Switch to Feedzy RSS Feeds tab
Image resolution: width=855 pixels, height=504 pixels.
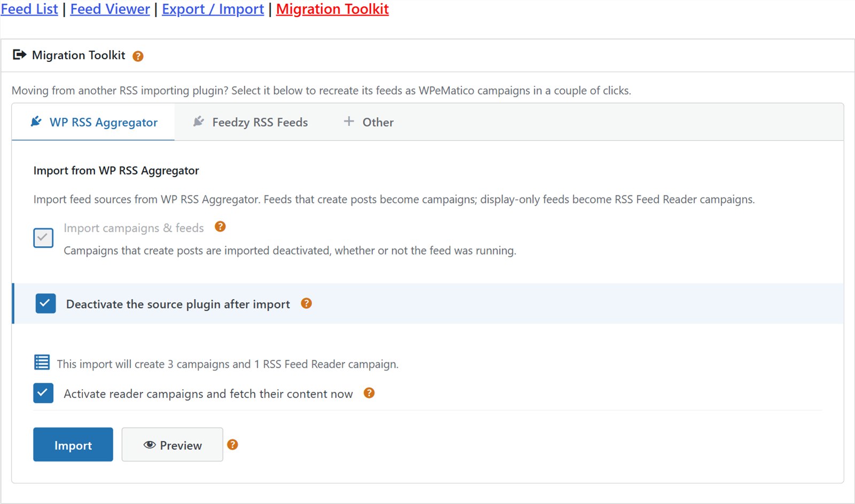[250, 122]
